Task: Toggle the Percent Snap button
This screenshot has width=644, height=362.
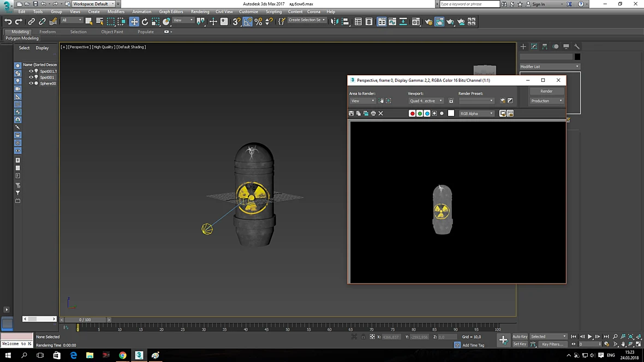Action: click(x=258, y=21)
